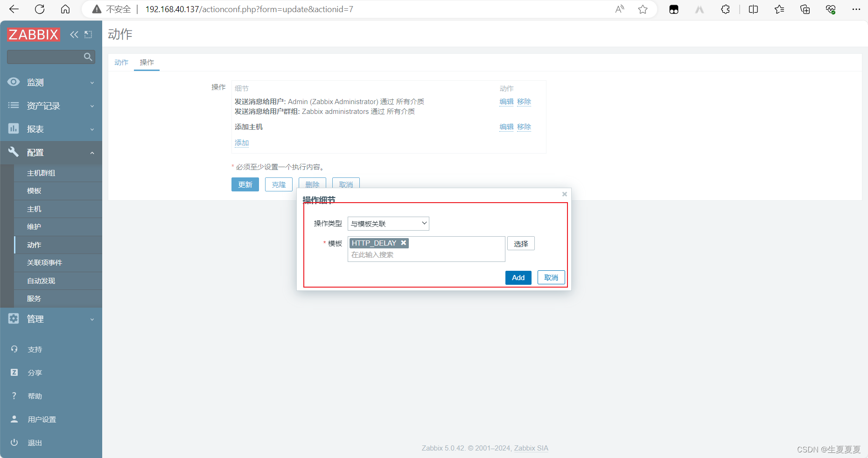Edit the 添加主机 operation
This screenshot has height=458, width=868.
(506, 127)
